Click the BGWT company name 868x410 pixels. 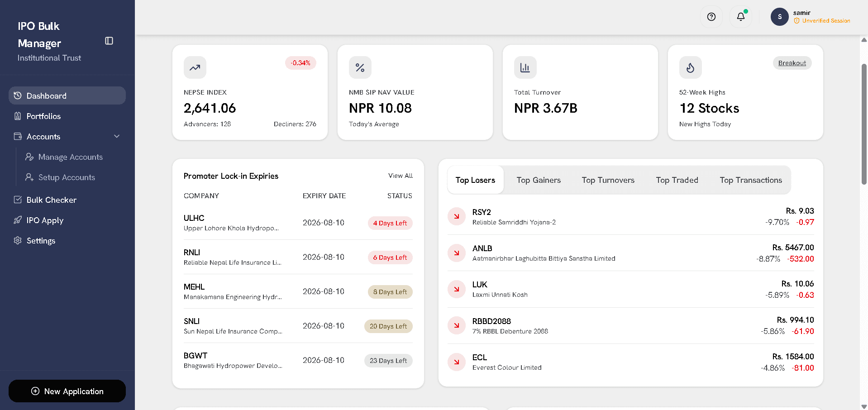click(x=196, y=355)
